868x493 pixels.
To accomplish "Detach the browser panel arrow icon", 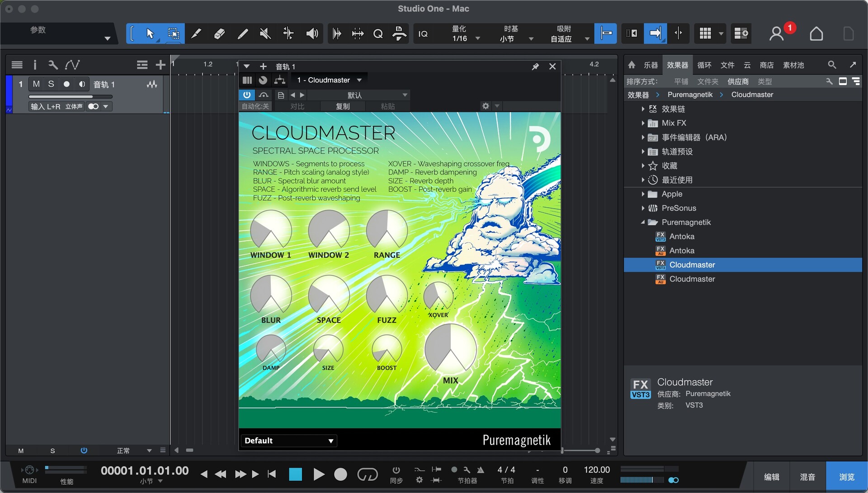I will click(853, 65).
